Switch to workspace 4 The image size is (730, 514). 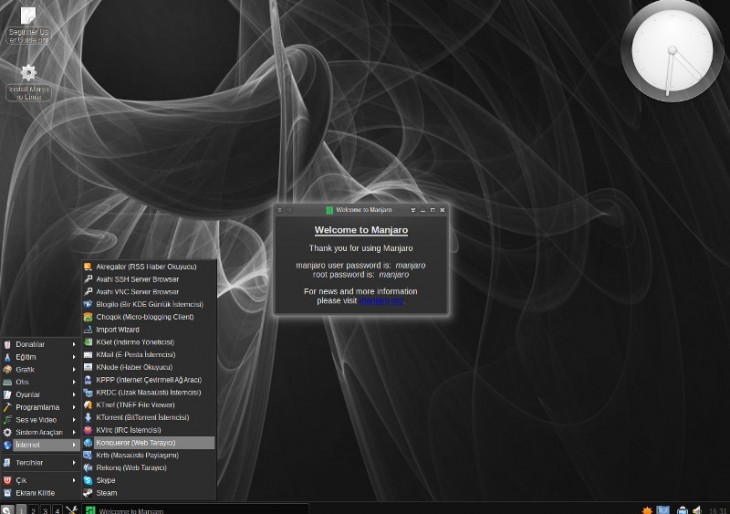57,510
